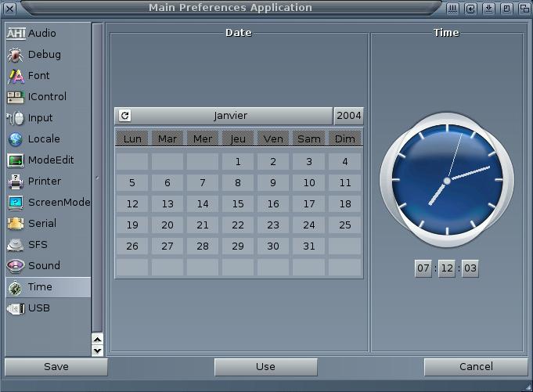Click the Cancel button
Screen dimensions: 533x392
tap(476, 367)
